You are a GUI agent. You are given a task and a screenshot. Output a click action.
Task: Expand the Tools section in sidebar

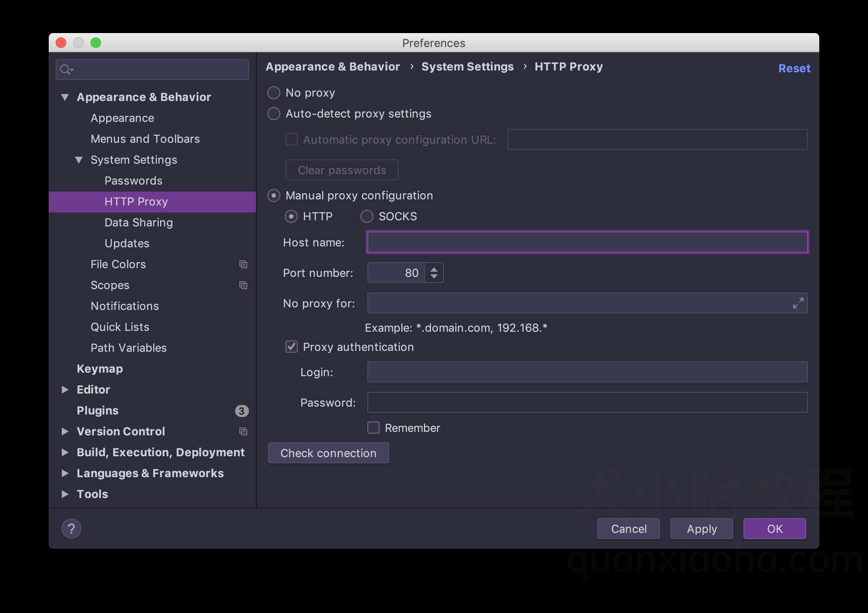64,494
